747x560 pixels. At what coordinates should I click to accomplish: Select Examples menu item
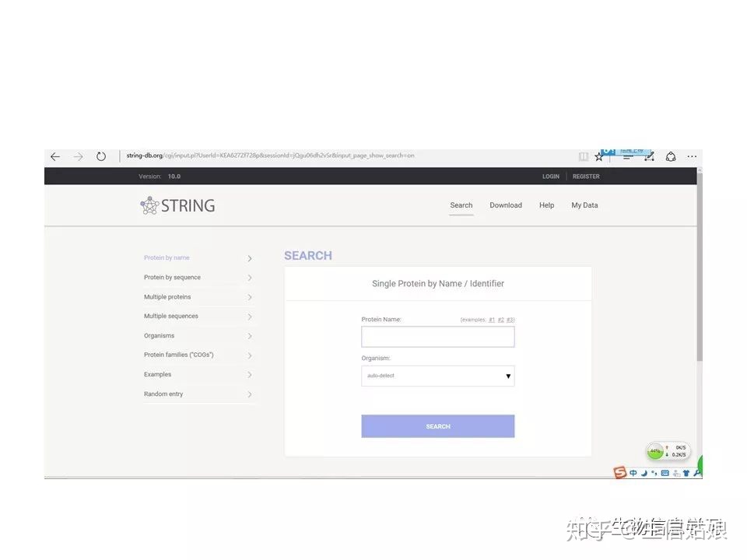158,374
